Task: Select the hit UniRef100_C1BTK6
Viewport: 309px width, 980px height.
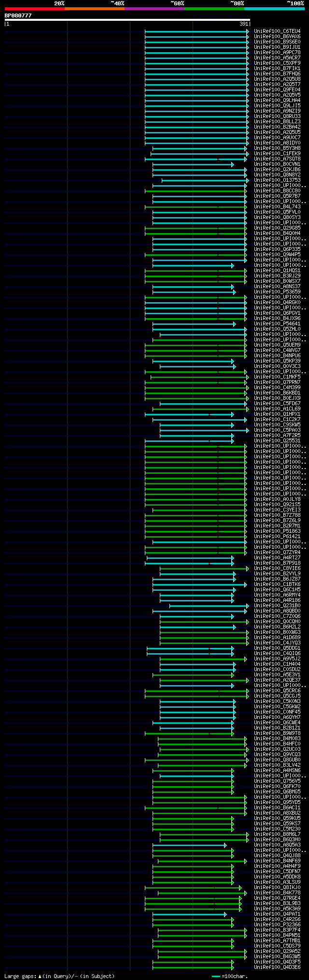Action: point(277,585)
